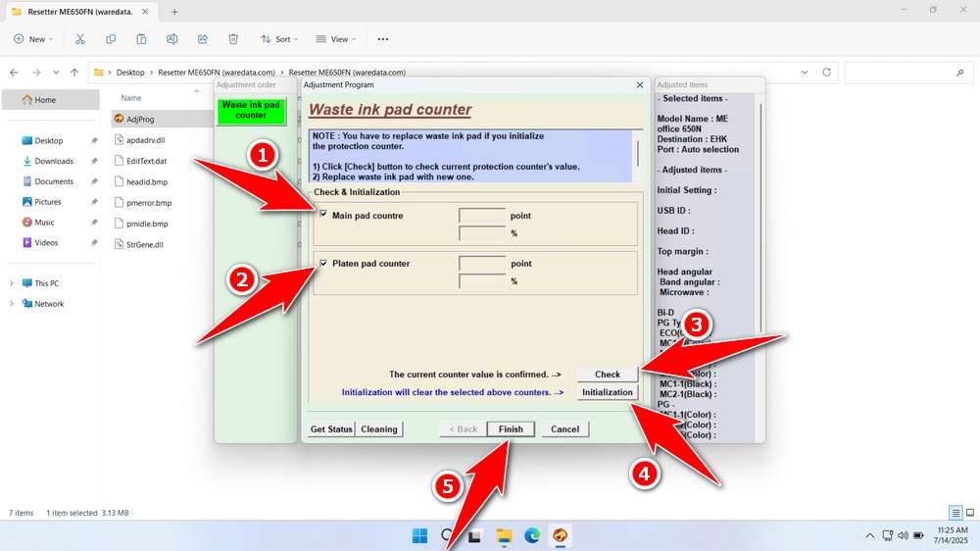Close the Adjustment Program dialog
This screenshot has height=551, width=980.
[x=639, y=84]
